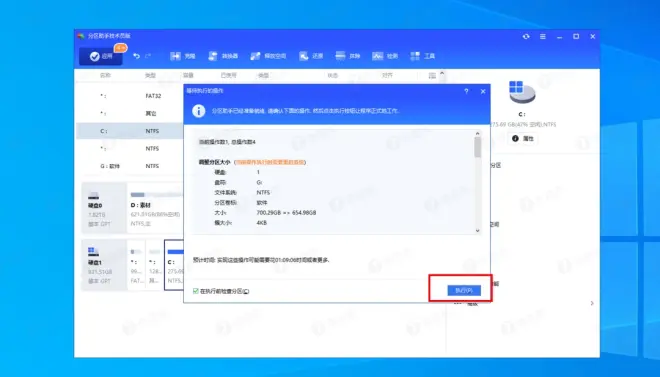Select the FAT32 partition row
Screen dimensions: 660x377
[130, 96]
